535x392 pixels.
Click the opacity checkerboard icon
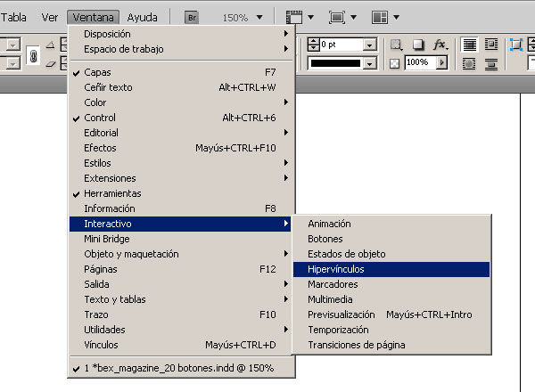(x=394, y=63)
